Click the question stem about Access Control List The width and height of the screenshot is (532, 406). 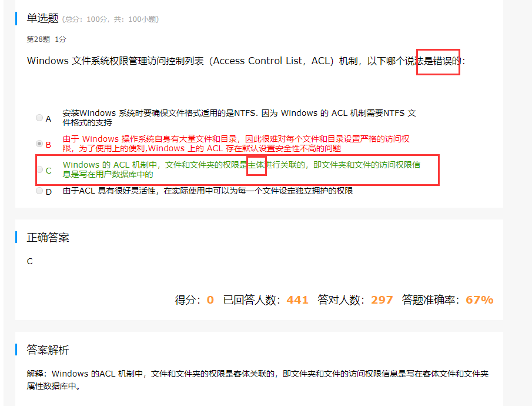click(x=246, y=61)
